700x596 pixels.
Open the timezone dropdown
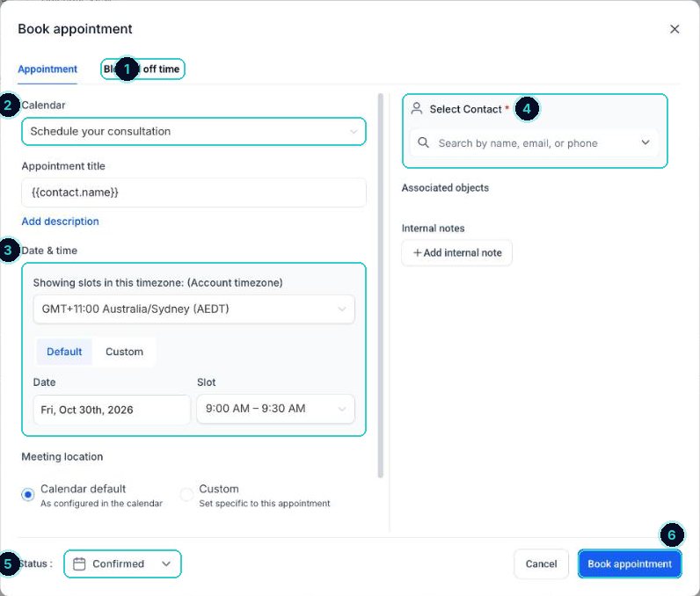(193, 309)
